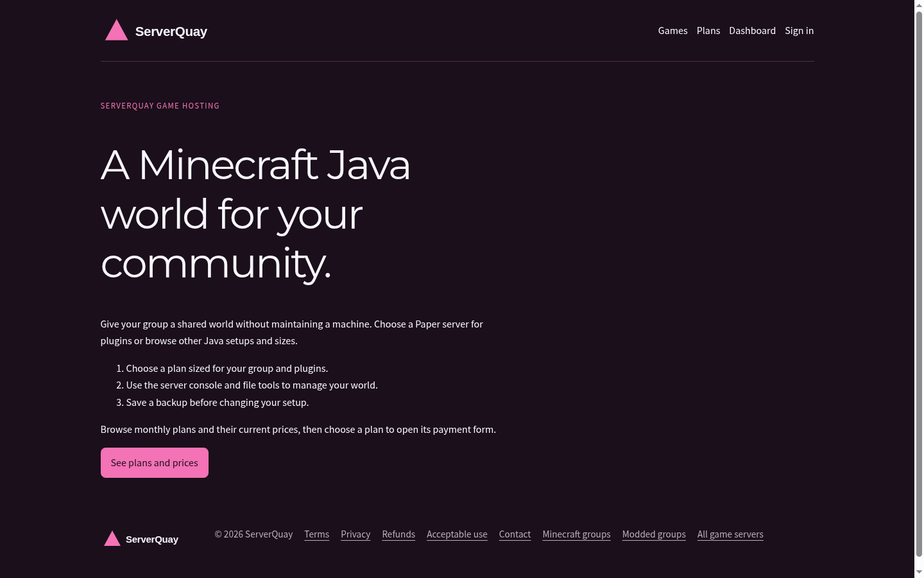
Task: Click list item about server console tools
Action: pos(252,385)
